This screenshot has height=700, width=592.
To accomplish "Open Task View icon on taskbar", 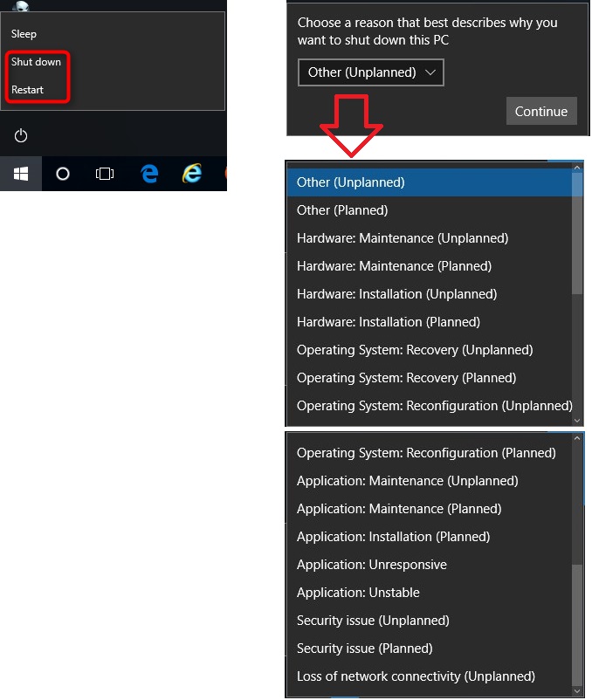I will (105, 174).
